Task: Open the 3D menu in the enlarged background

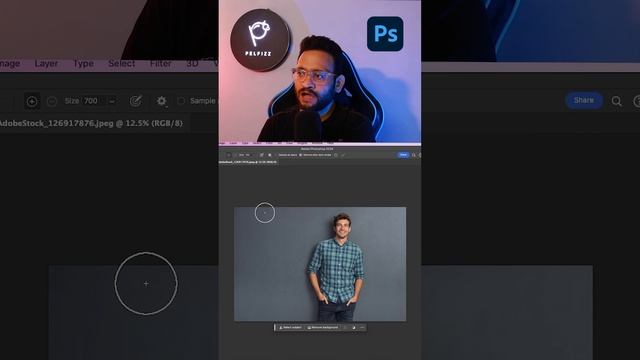Action: pos(192,64)
